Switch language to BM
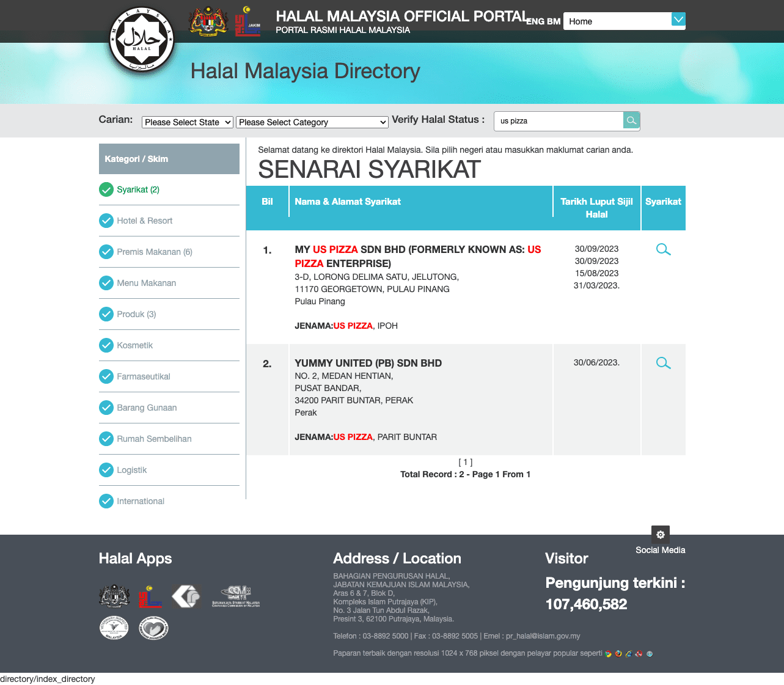 (554, 21)
